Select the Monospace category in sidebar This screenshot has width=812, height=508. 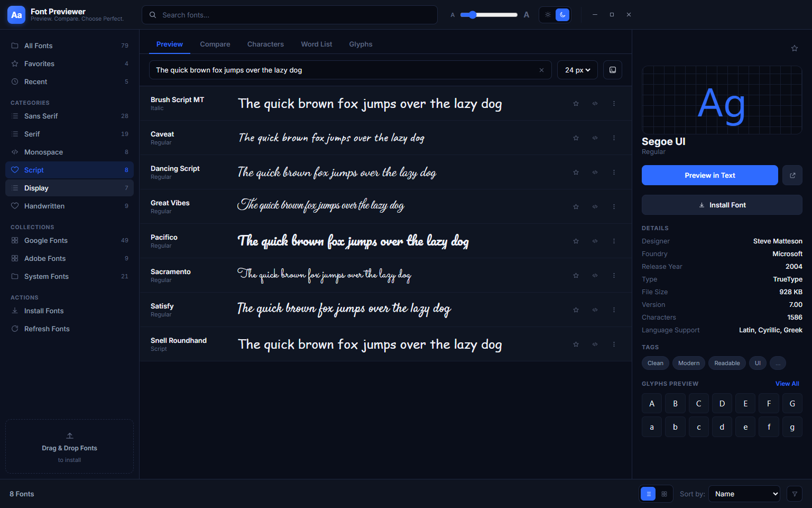pos(69,152)
